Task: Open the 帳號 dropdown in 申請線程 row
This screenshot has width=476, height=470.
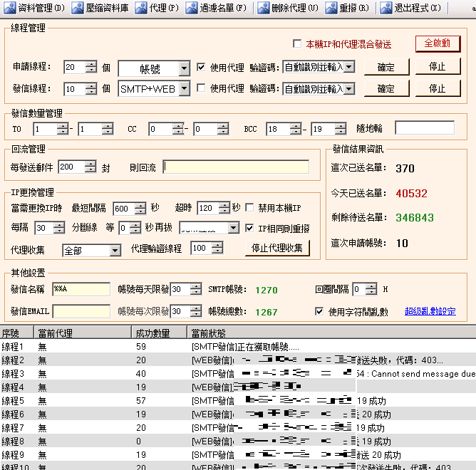Action: click(184, 68)
